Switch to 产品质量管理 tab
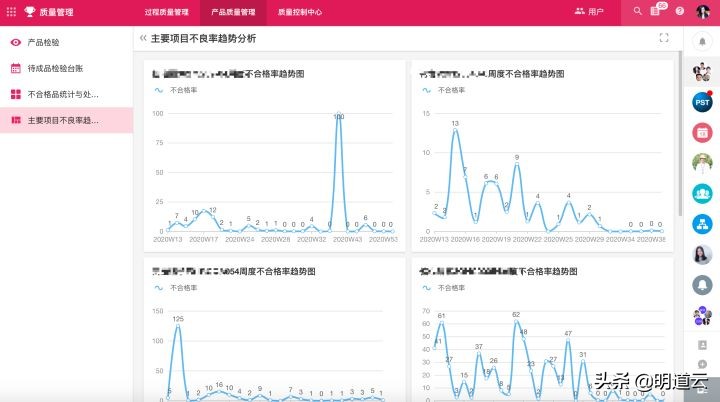 coord(233,12)
